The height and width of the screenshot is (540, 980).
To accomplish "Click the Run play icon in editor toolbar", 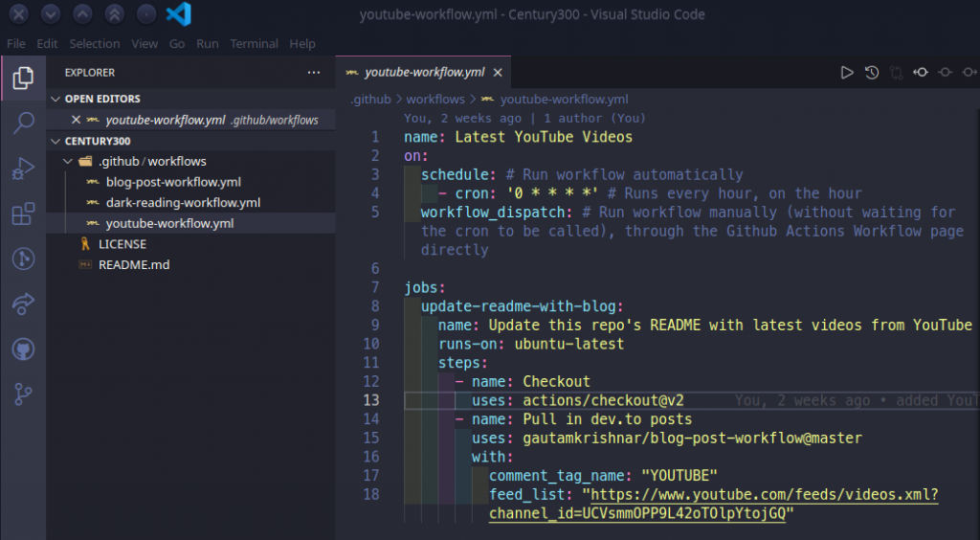I will [846, 72].
